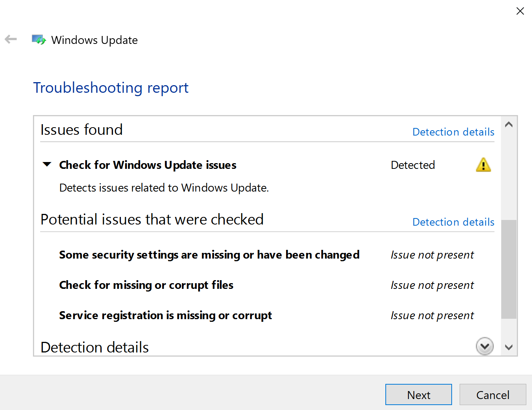Click the scrollbar down arrow
The width and height of the screenshot is (532, 410).
tap(509, 347)
